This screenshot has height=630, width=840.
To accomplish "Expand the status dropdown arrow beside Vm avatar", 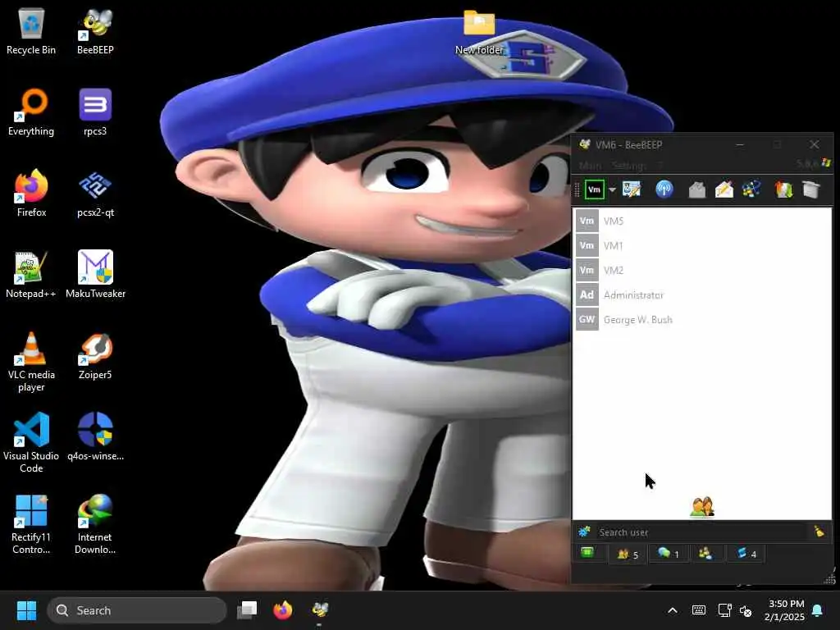I will pos(612,189).
